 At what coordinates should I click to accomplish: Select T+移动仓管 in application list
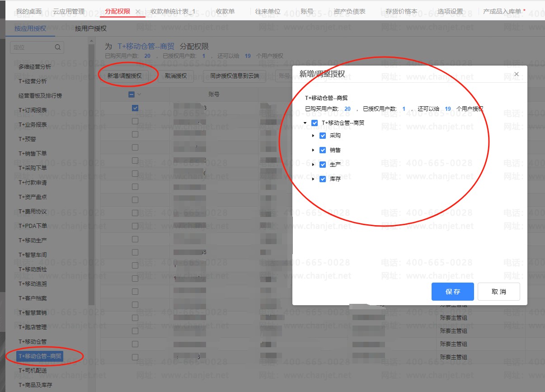pos(33,342)
